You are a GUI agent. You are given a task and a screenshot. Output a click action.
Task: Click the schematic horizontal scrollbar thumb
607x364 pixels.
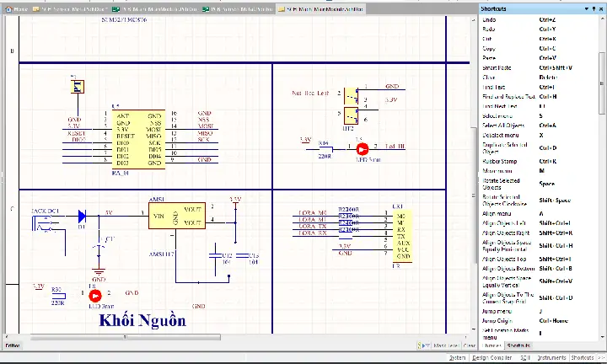click(x=126, y=337)
